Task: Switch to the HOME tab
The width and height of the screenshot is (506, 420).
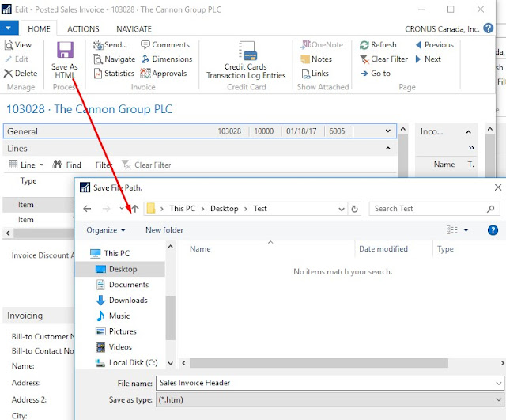Action: (x=39, y=28)
